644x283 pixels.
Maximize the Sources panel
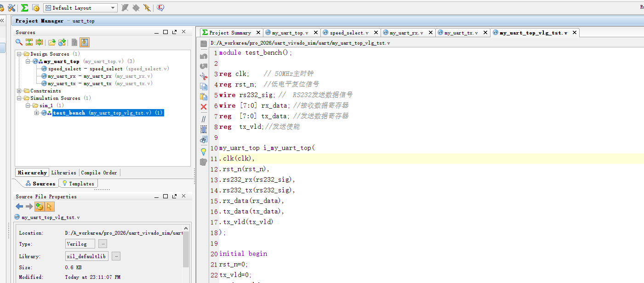[x=165, y=32]
